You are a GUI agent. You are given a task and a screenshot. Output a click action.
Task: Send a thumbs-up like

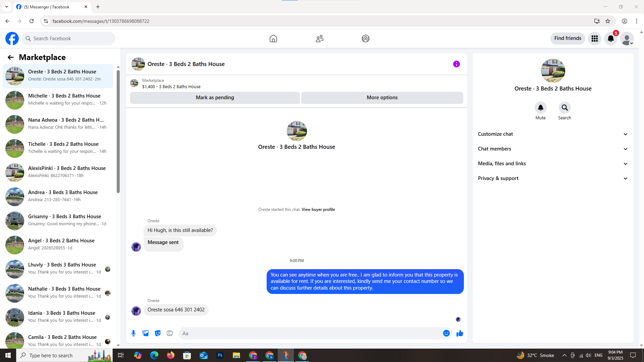[460, 333]
